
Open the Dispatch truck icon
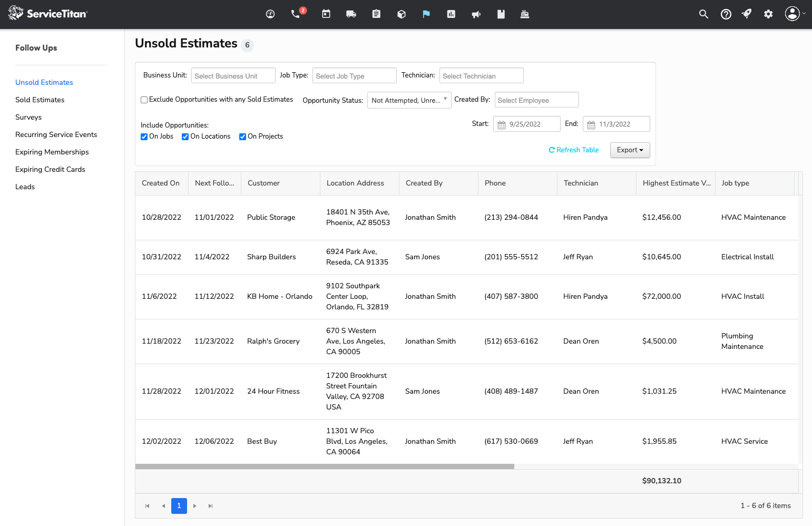(x=351, y=14)
